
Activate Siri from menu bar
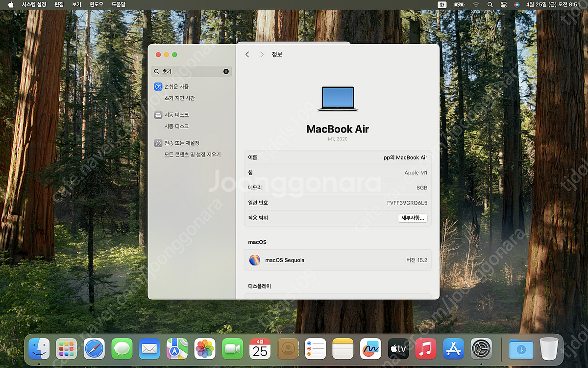click(517, 4)
